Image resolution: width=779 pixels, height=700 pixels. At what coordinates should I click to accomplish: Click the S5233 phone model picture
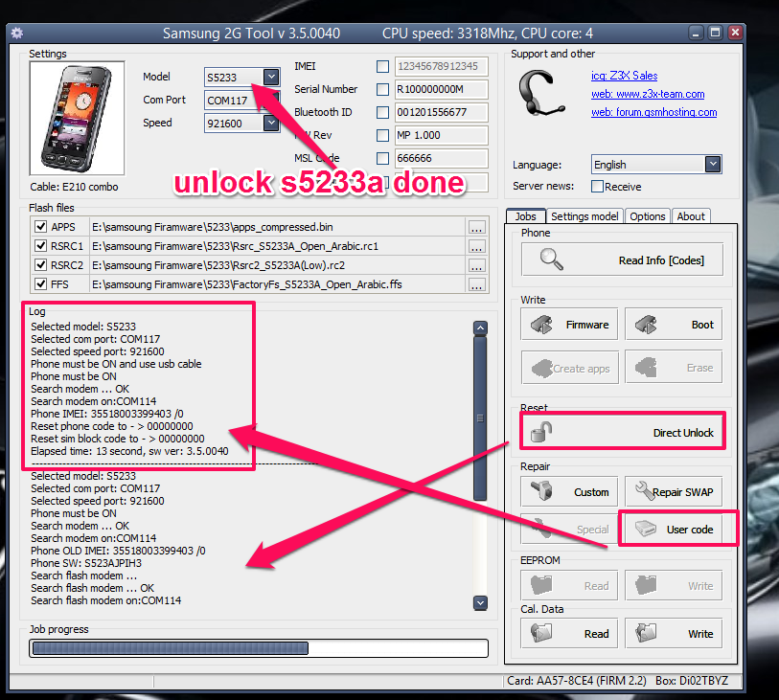click(77, 118)
